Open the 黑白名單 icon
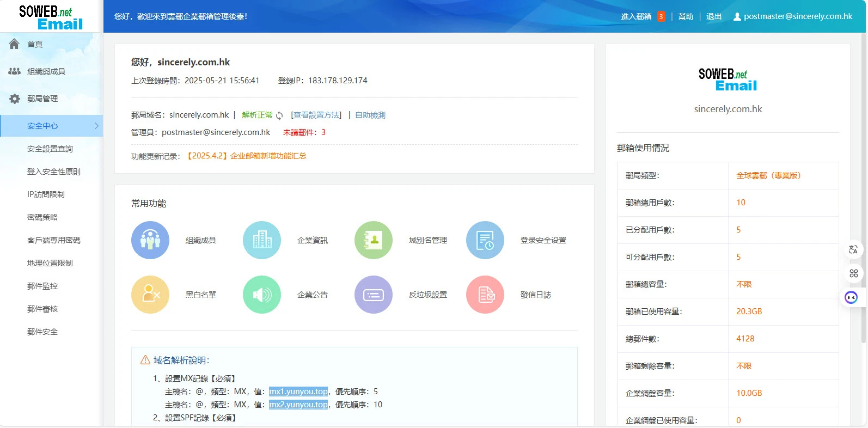Screen dimensions: 868x428 click(x=150, y=295)
